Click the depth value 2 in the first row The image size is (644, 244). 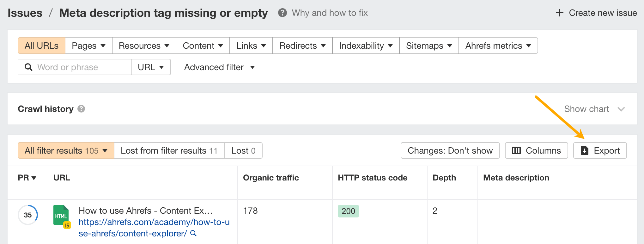coord(435,211)
